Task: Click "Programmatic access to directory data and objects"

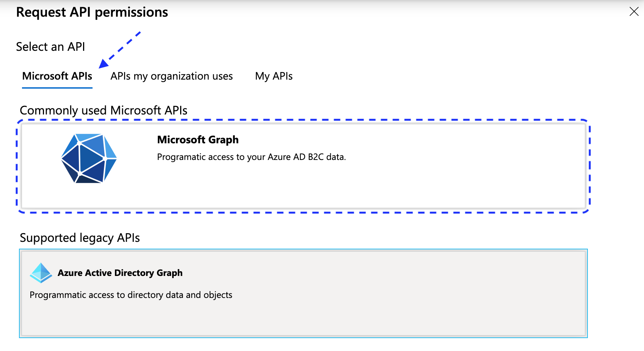Action: 131,295
